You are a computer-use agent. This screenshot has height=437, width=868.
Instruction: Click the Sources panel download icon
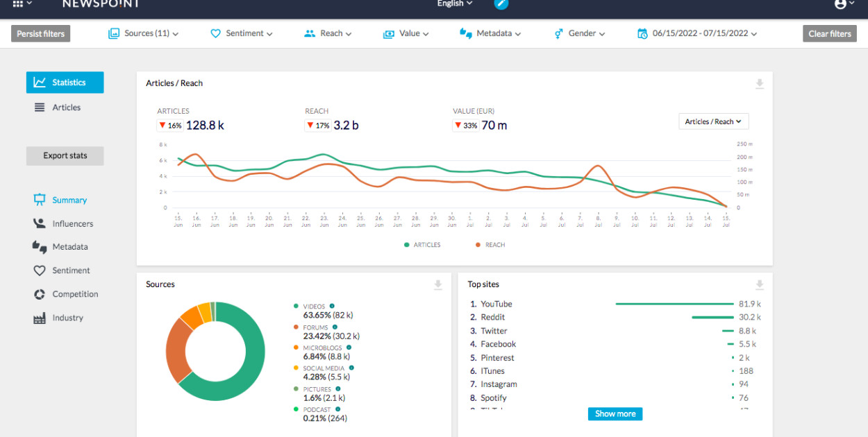click(x=438, y=285)
